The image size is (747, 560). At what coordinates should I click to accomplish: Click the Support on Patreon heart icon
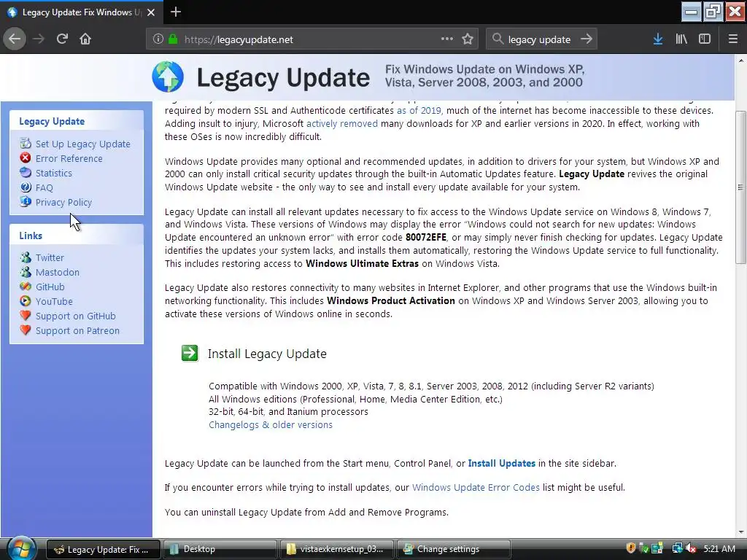tap(26, 330)
